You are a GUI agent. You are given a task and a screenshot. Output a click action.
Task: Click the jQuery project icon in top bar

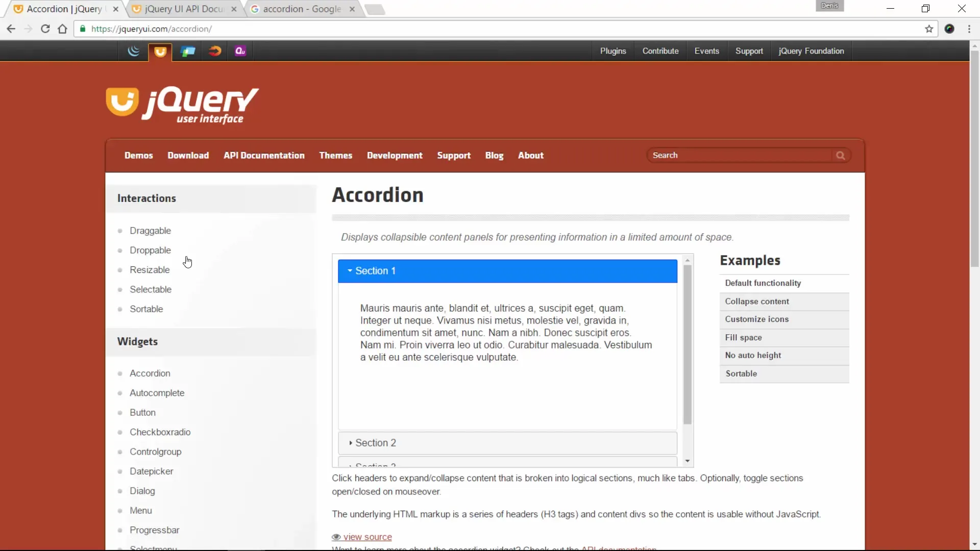[x=133, y=51]
